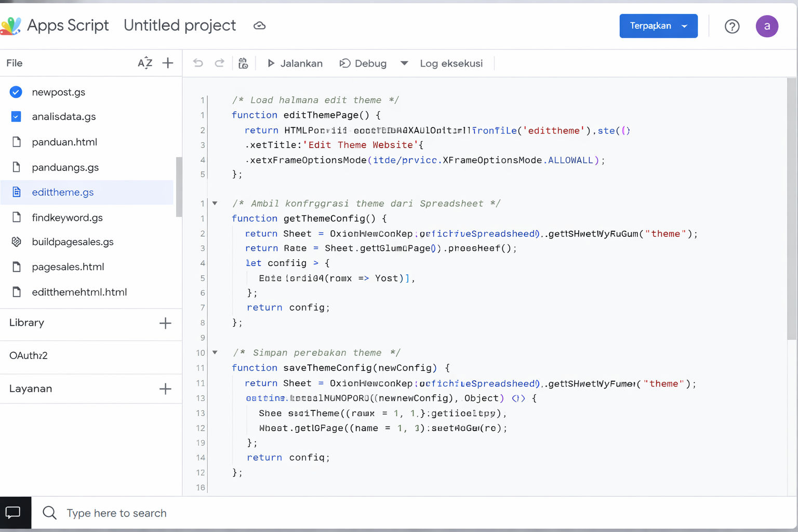The image size is (798, 532).
Task: Open the editthemehtml.html file
Action: pos(79,292)
